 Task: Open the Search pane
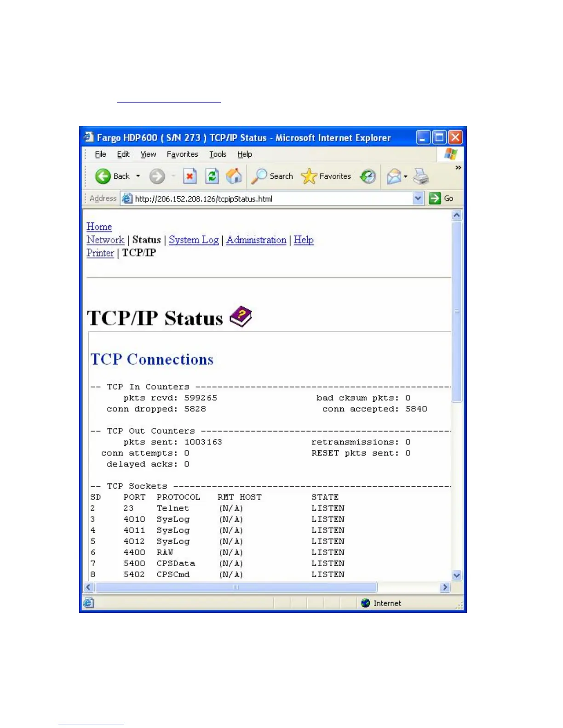pos(272,176)
